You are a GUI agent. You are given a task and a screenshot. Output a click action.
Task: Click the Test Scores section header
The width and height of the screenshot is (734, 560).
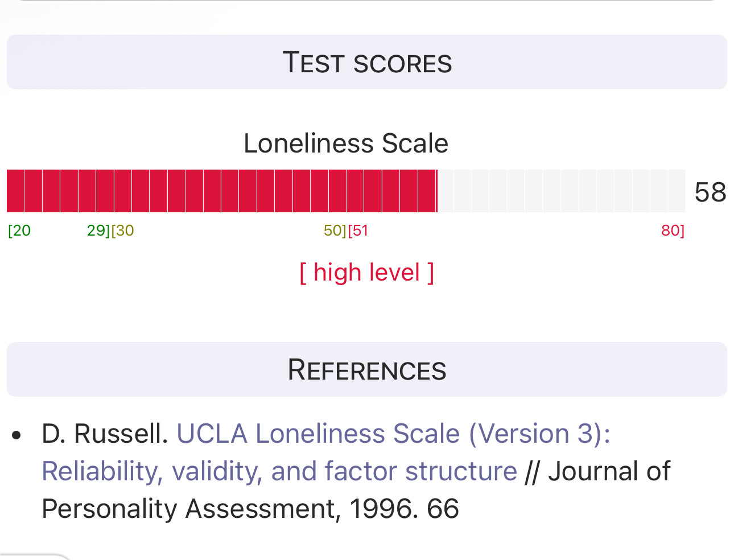point(367,63)
